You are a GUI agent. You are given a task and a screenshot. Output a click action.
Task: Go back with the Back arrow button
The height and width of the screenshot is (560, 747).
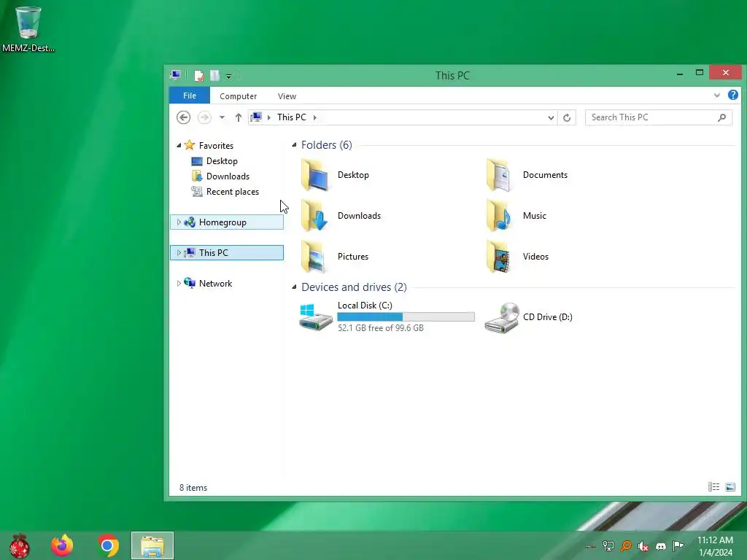pyautogui.click(x=183, y=117)
